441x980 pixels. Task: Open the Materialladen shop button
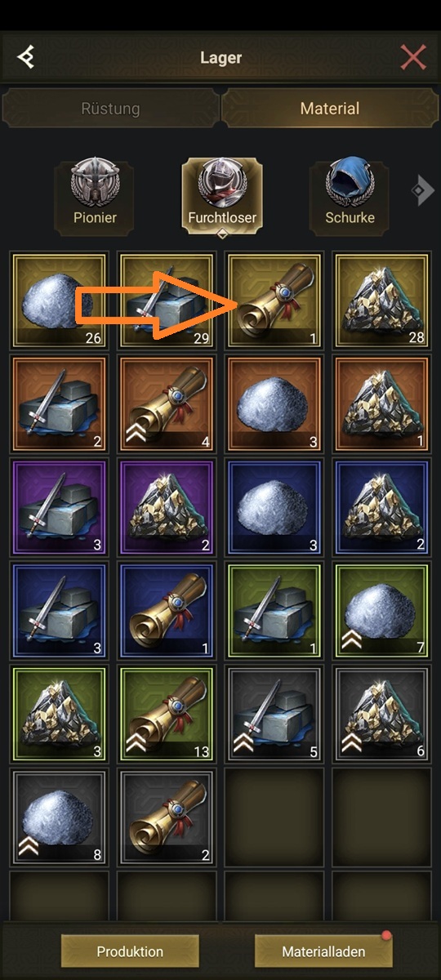[323, 951]
